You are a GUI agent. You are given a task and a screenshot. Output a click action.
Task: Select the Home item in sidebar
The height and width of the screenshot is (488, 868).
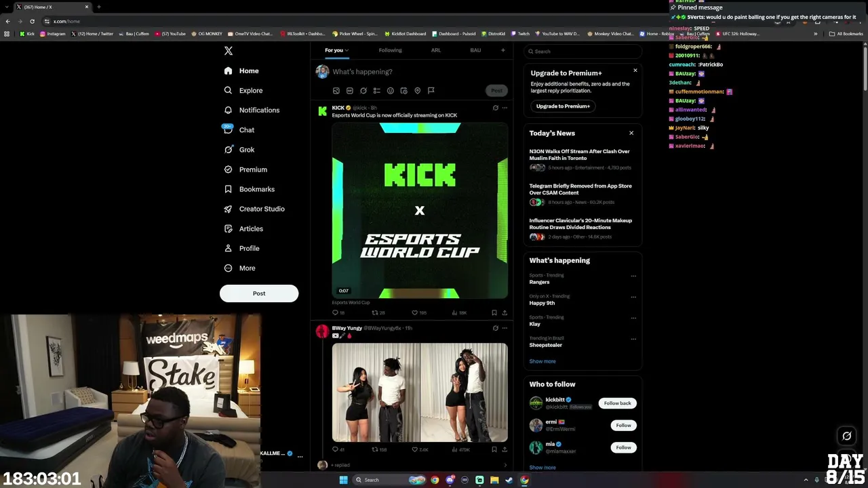pyautogui.click(x=241, y=70)
